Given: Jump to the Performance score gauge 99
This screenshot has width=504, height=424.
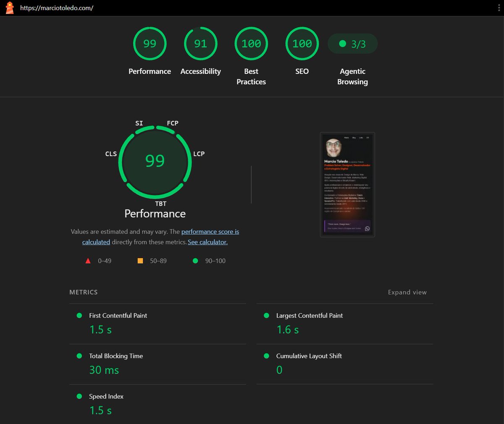Looking at the screenshot, I should click(150, 44).
